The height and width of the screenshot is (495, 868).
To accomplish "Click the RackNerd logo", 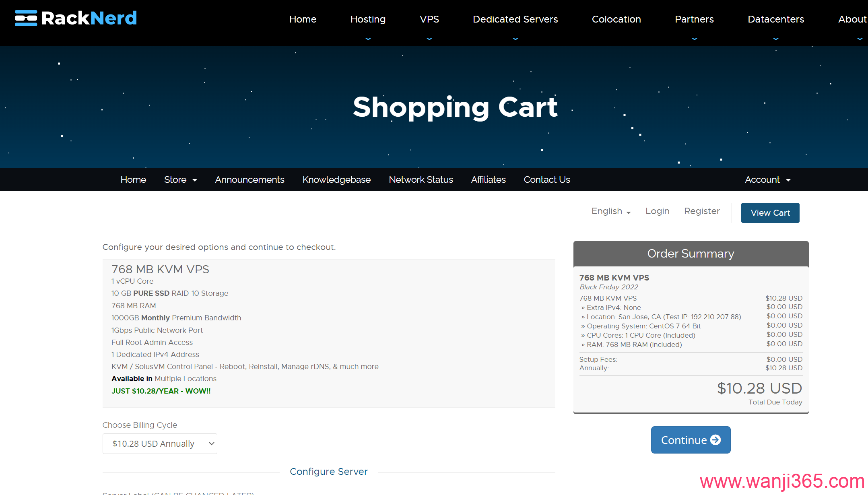I will coord(76,18).
